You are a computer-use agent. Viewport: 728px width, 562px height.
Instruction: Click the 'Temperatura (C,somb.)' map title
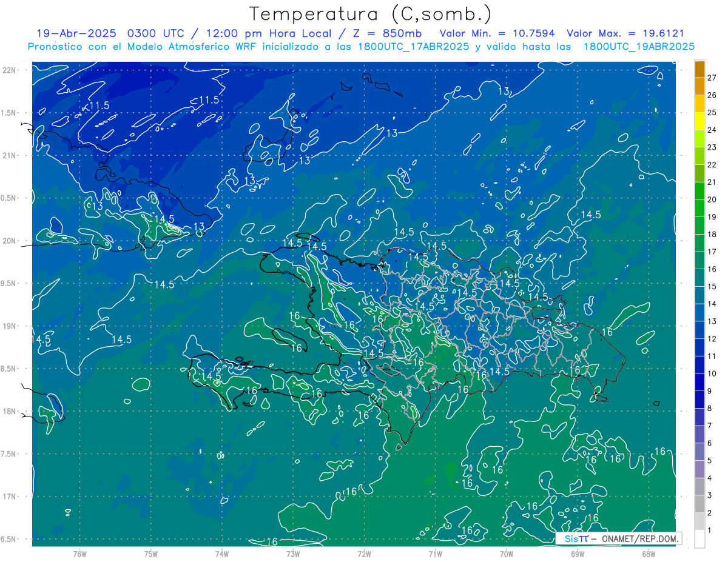point(371,14)
